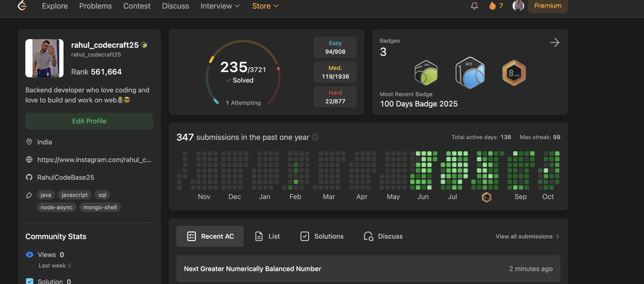Open the notifications bell
Screen dimensions: 644x284
click(474, 6)
